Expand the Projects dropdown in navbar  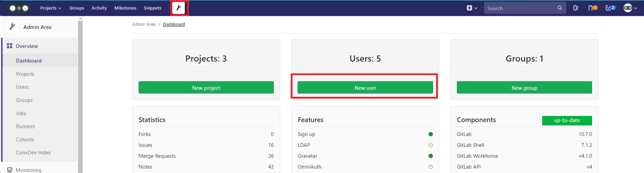[51, 8]
